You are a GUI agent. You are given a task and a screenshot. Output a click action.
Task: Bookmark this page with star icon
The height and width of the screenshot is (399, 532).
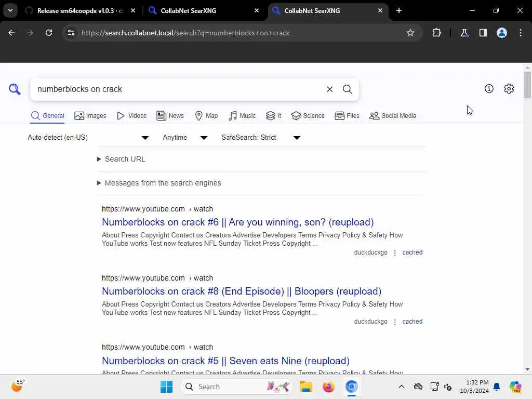tap(410, 33)
